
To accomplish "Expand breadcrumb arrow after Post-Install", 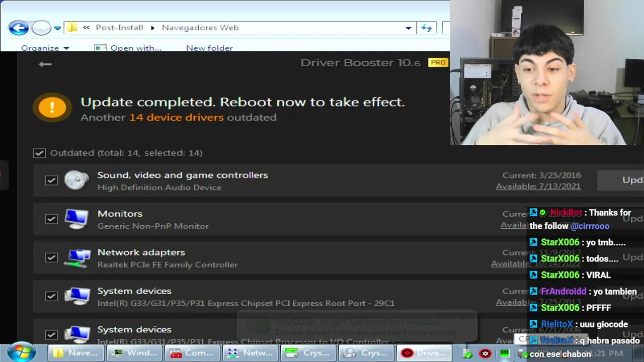I will pos(152,28).
